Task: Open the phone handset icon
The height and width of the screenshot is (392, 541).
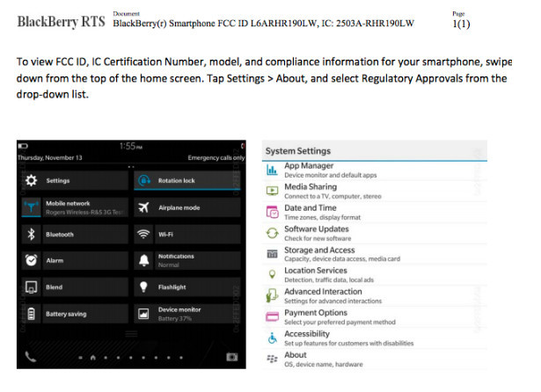Action: tap(31, 357)
